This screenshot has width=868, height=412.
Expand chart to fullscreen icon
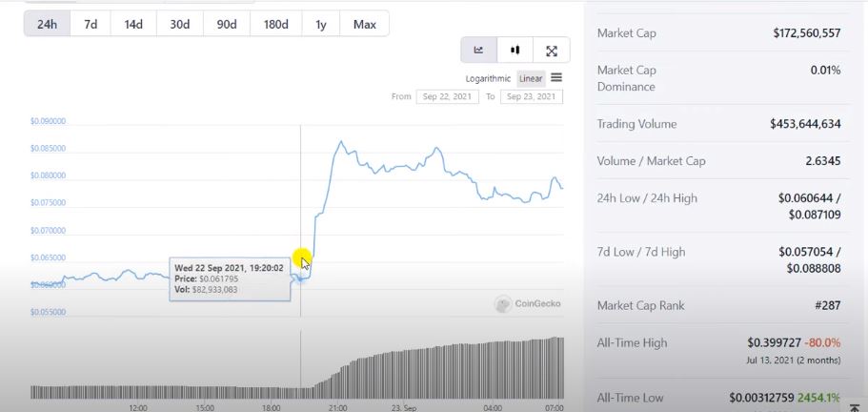click(552, 51)
